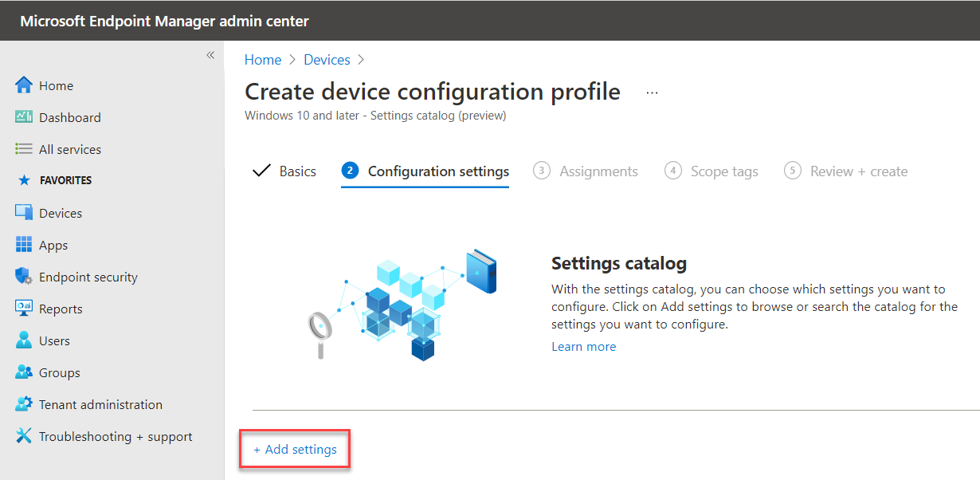Switch to the Scope tags tab
980x480 pixels.
711,171
